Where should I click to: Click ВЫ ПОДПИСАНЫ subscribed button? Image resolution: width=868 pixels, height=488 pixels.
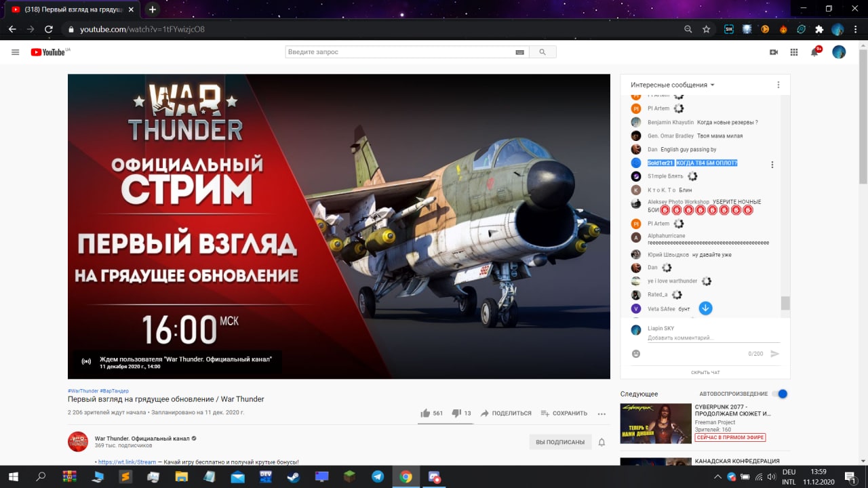pos(560,442)
